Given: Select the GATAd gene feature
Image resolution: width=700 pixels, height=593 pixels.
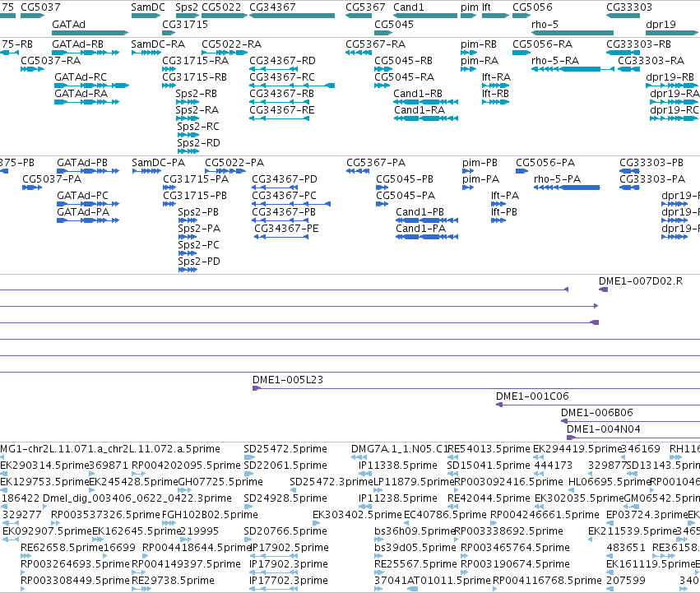Looking at the screenshot, I should pos(90,33).
